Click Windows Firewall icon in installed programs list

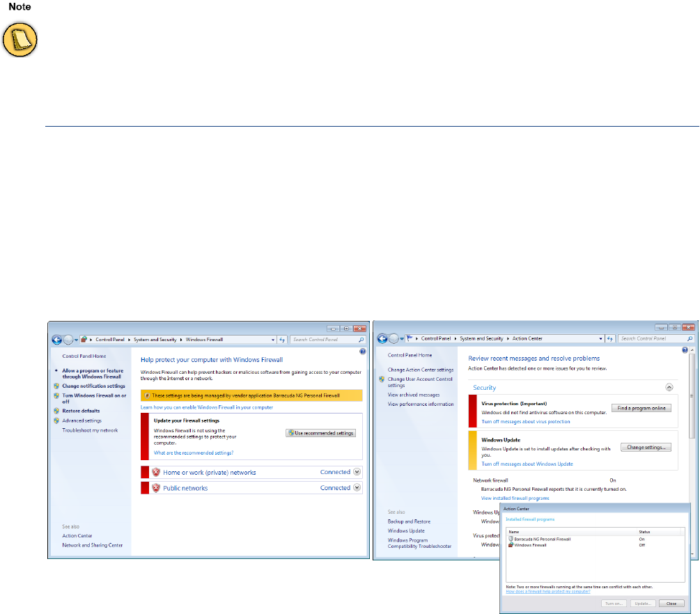click(511, 545)
